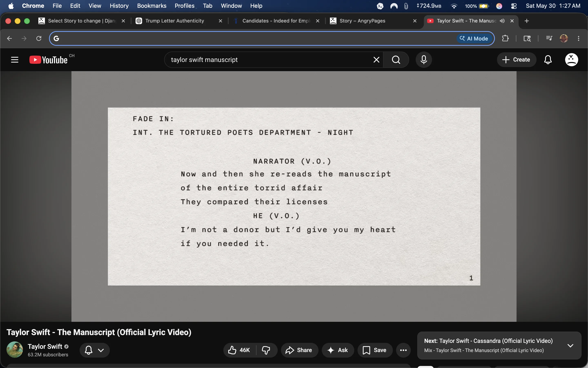The image size is (588, 368).
Task: Open the View menu
Action: click(95, 6)
